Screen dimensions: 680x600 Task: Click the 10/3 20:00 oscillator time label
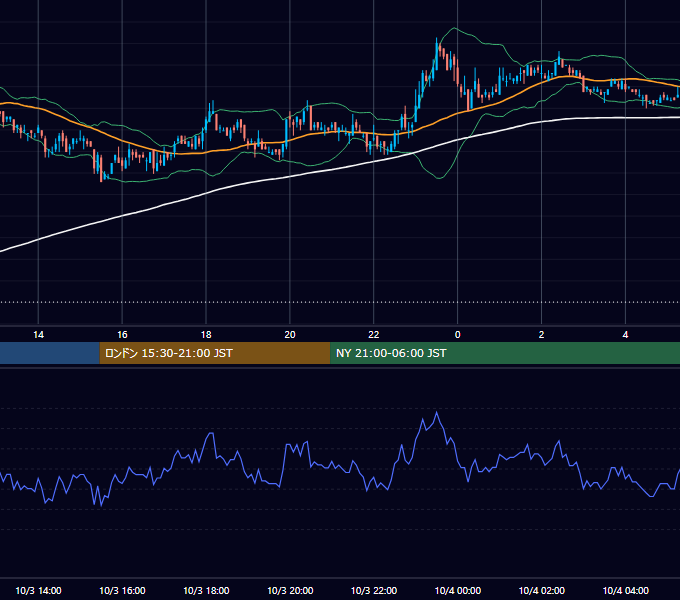(290, 590)
